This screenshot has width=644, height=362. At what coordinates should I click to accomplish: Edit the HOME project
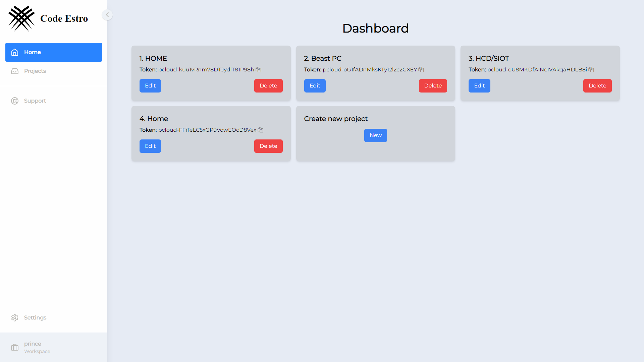tap(150, 85)
